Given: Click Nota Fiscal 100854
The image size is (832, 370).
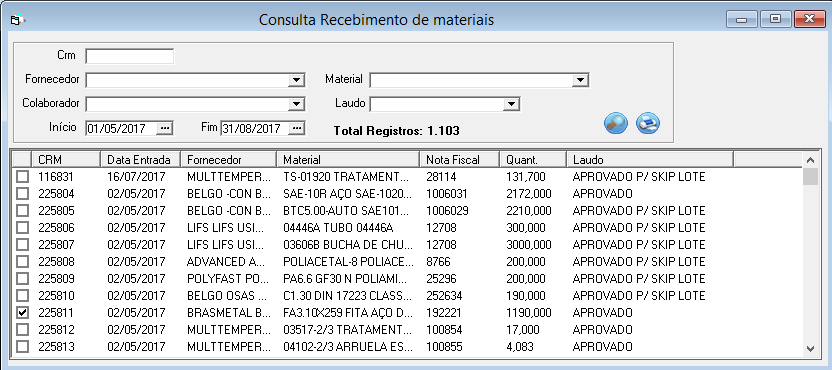Looking at the screenshot, I should (444, 330).
